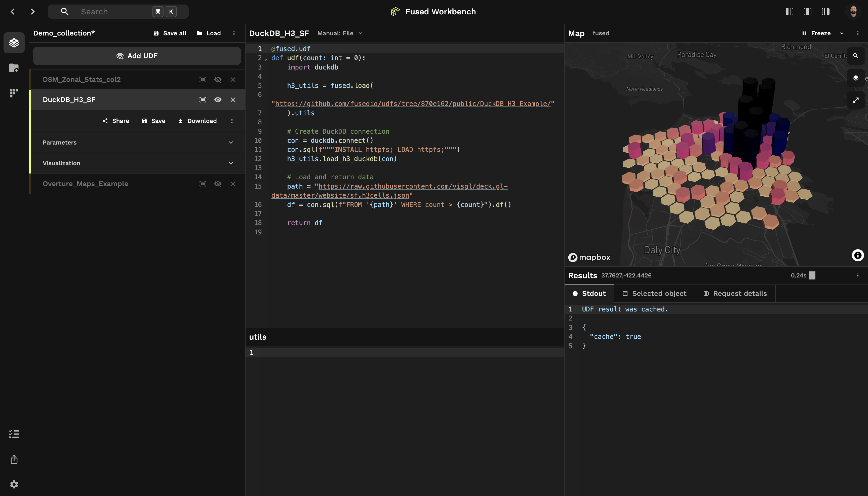Open Map panel more options
868x496 pixels.
[858, 33]
